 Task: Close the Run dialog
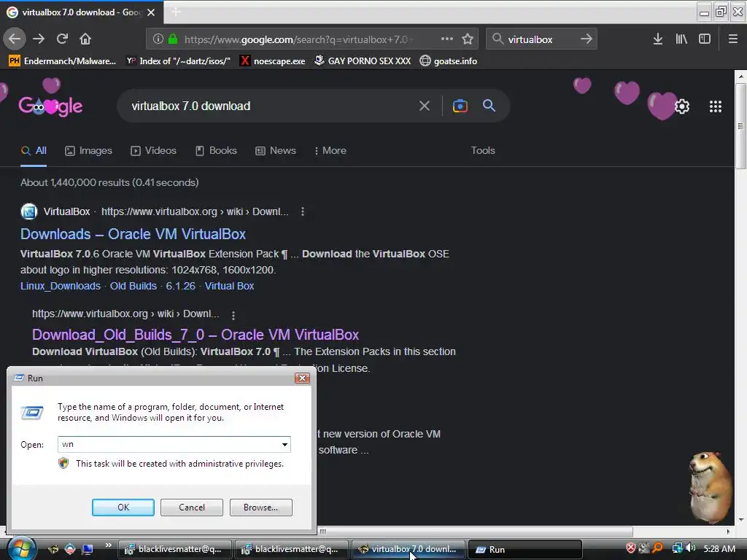pyautogui.click(x=302, y=378)
